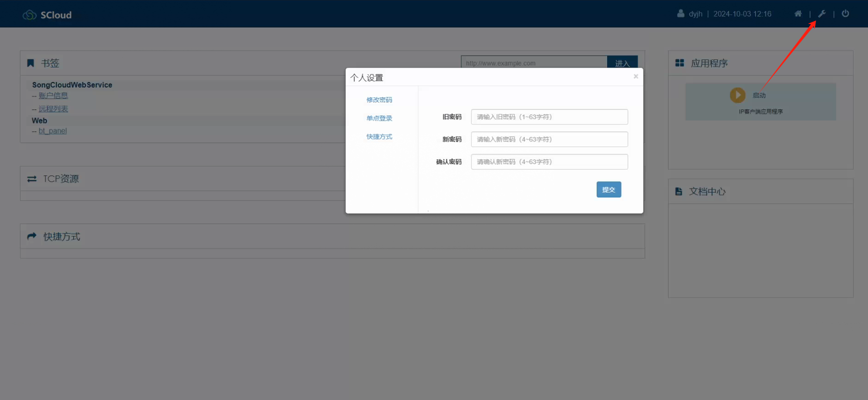Viewport: 868px width, 400px height.
Task: Open the 远程列表 bookmark link
Action: (x=53, y=109)
